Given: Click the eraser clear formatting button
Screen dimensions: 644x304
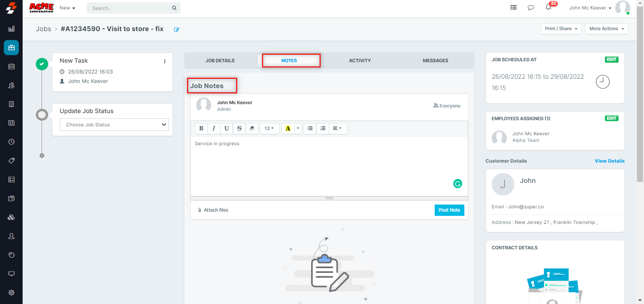Looking at the screenshot, I should click(x=252, y=128).
